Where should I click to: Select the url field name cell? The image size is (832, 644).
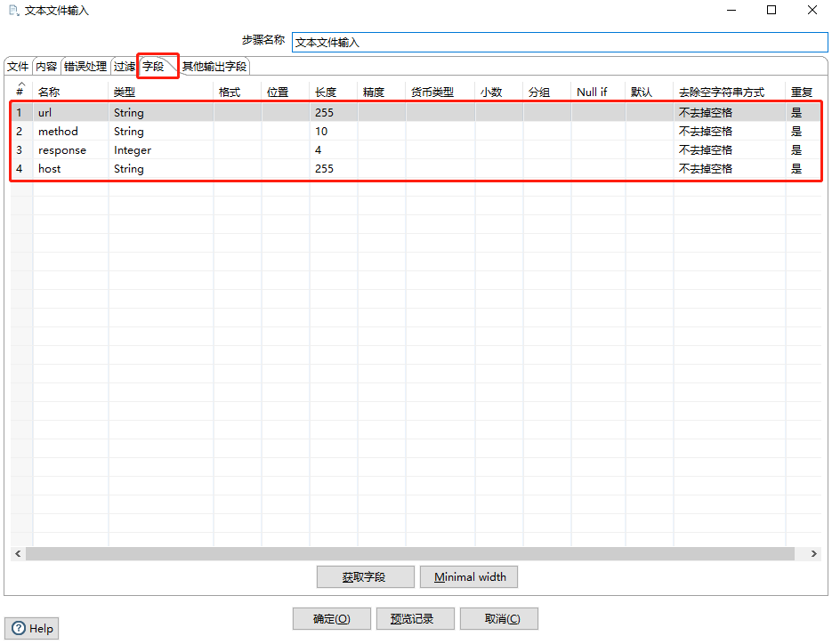pyautogui.click(x=71, y=113)
